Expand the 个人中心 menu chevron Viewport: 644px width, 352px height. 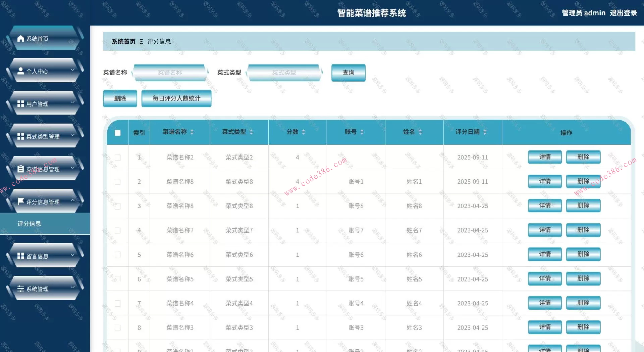click(72, 70)
